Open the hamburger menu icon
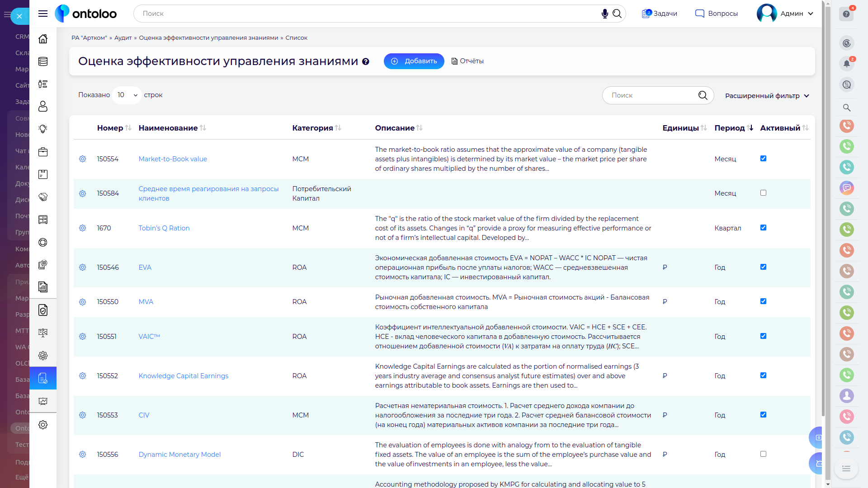868x488 pixels. 43,14
